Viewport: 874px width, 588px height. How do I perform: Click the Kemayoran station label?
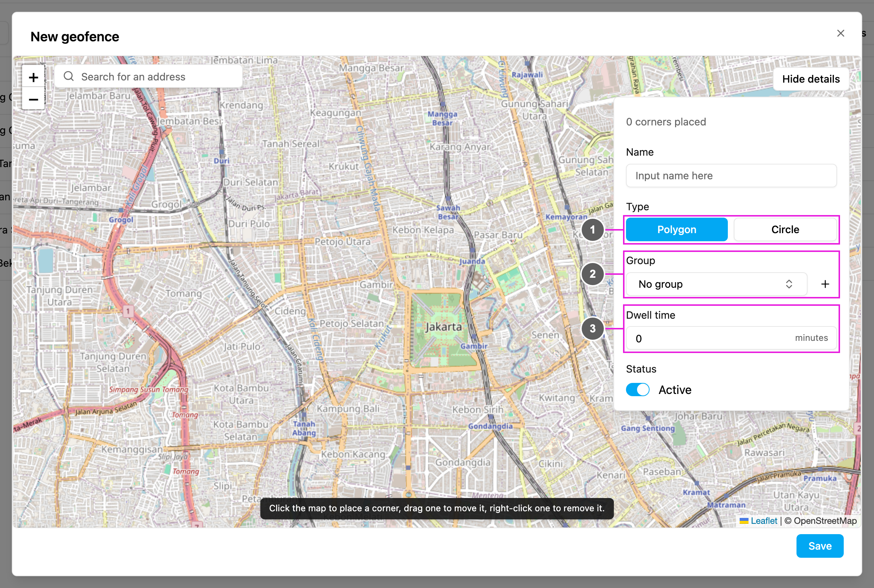(566, 217)
